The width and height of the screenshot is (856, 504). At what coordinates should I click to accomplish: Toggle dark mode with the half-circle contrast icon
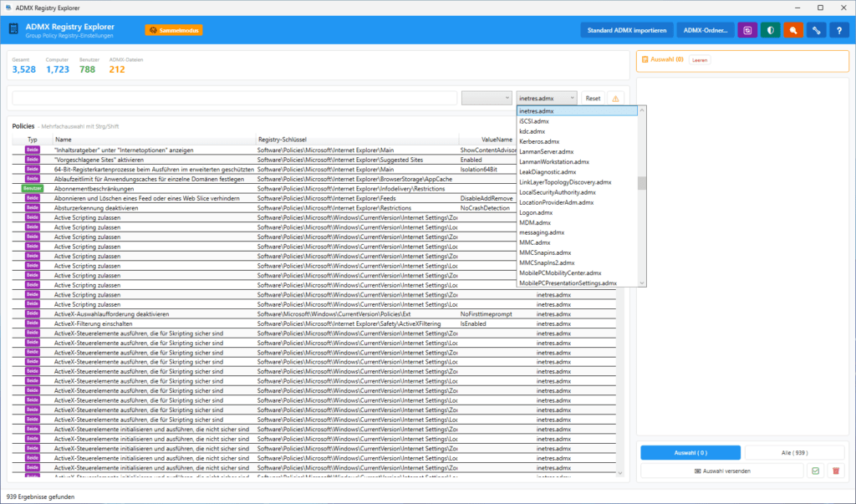pyautogui.click(x=770, y=30)
